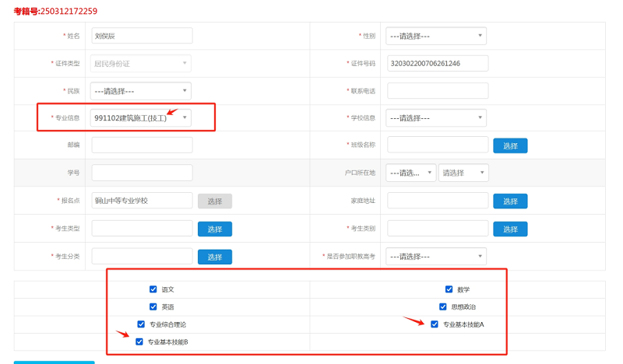Click the 报名点 input field
The image size is (623, 364).
pyautogui.click(x=142, y=201)
